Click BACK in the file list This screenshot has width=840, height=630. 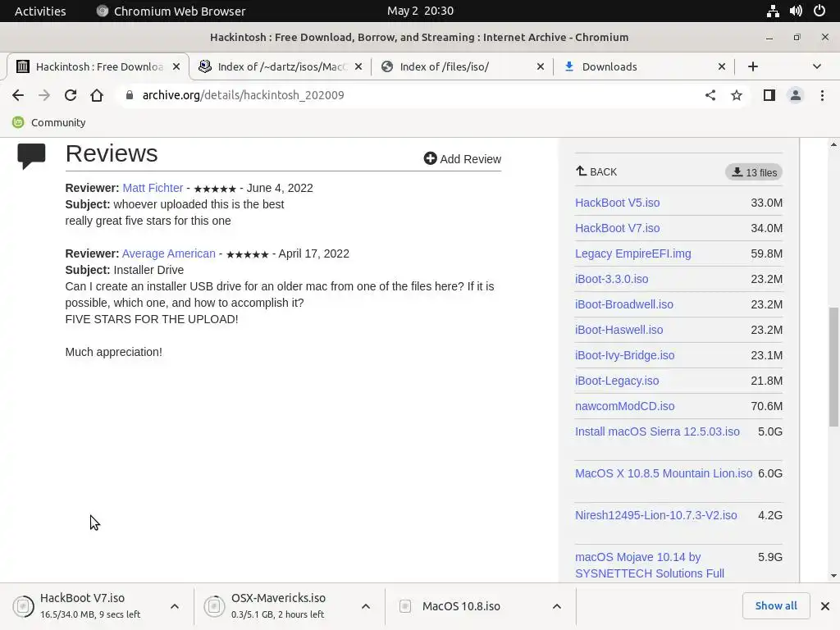pos(596,172)
